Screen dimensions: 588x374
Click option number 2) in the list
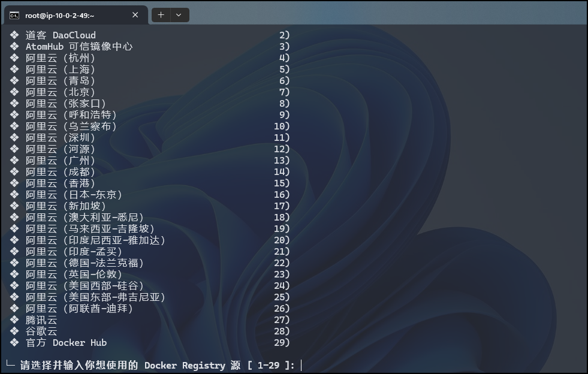tap(284, 35)
